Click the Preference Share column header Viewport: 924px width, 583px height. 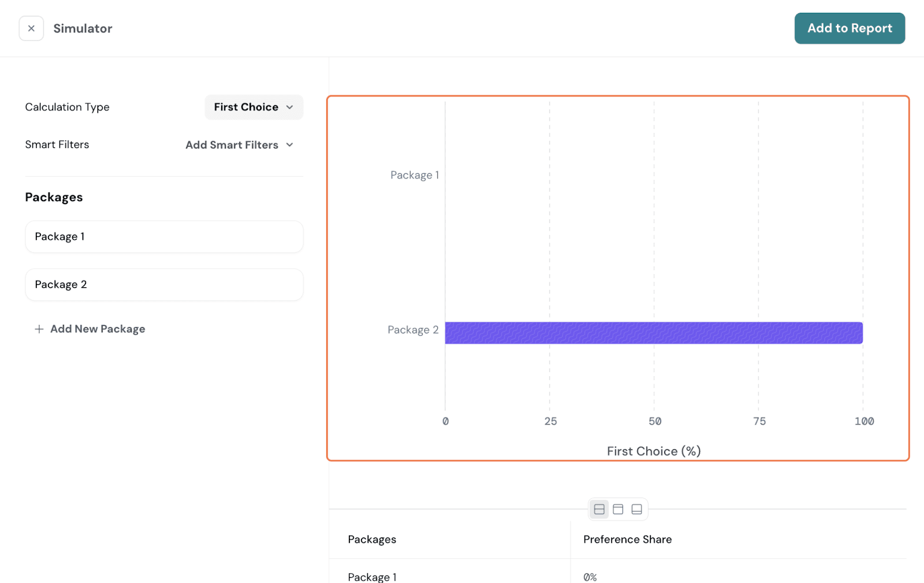point(627,540)
